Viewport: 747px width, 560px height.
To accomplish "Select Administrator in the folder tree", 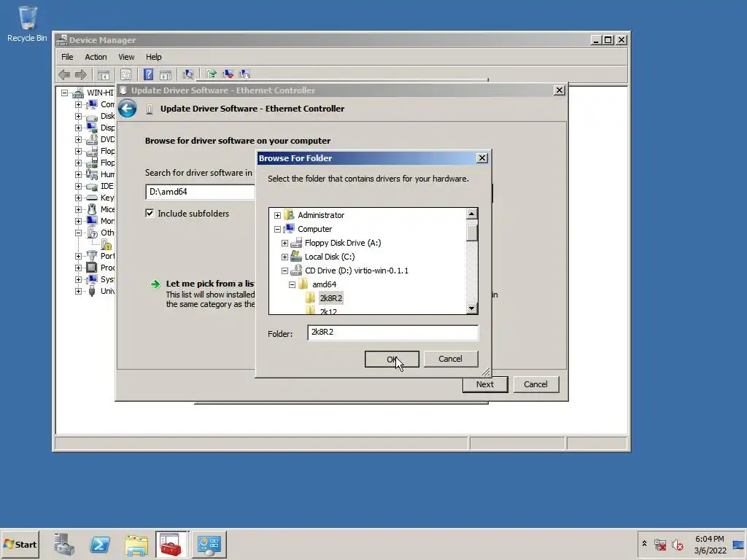I will tap(321, 215).
